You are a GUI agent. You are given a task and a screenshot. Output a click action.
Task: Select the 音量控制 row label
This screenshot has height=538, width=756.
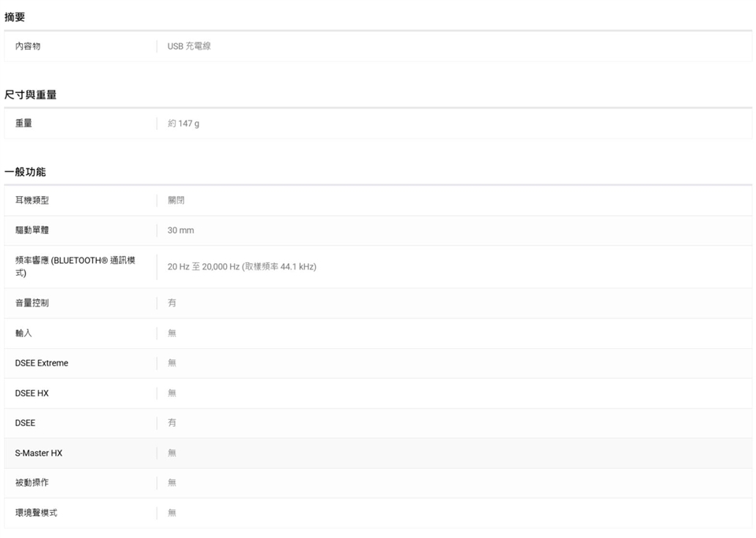click(x=31, y=303)
